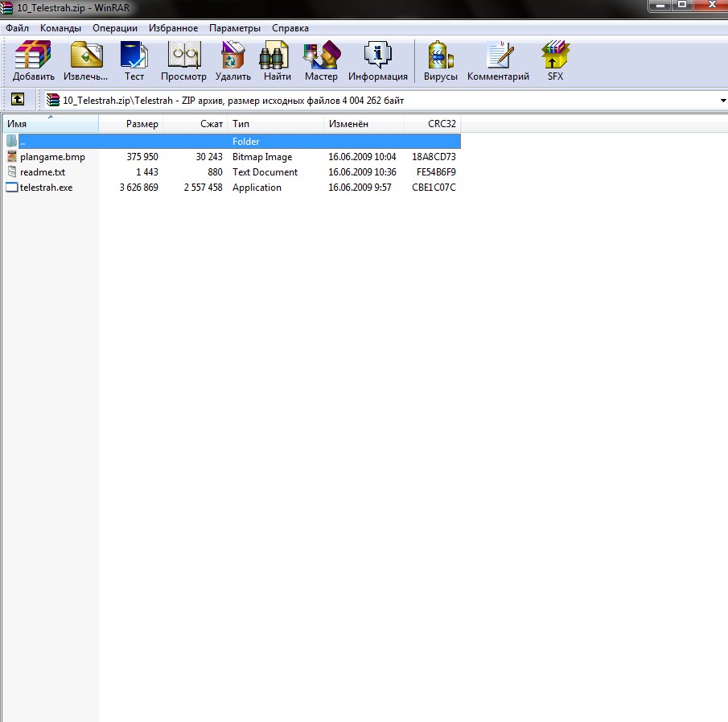
Task: Minimize the WinRAR window
Action: pyautogui.click(x=660, y=6)
